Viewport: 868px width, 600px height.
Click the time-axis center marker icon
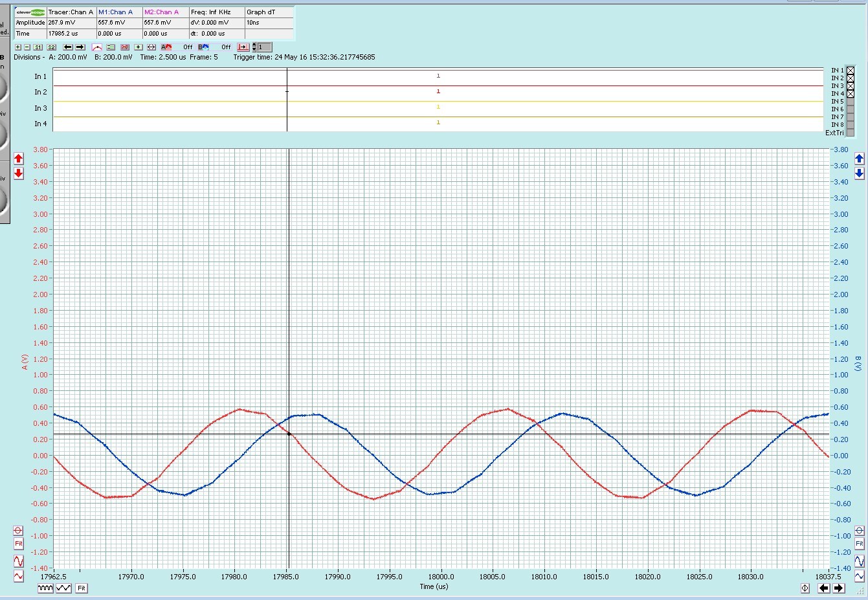coord(805,588)
